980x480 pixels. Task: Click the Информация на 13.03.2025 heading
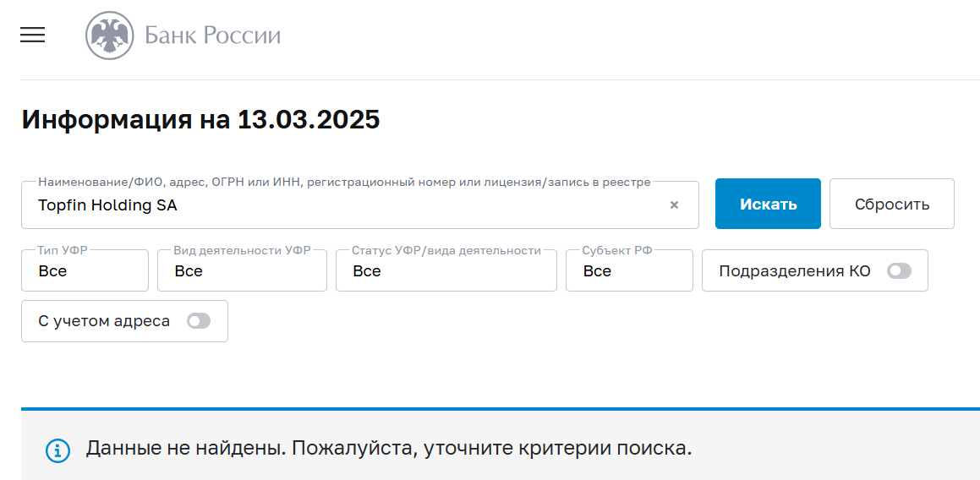[x=200, y=119]
